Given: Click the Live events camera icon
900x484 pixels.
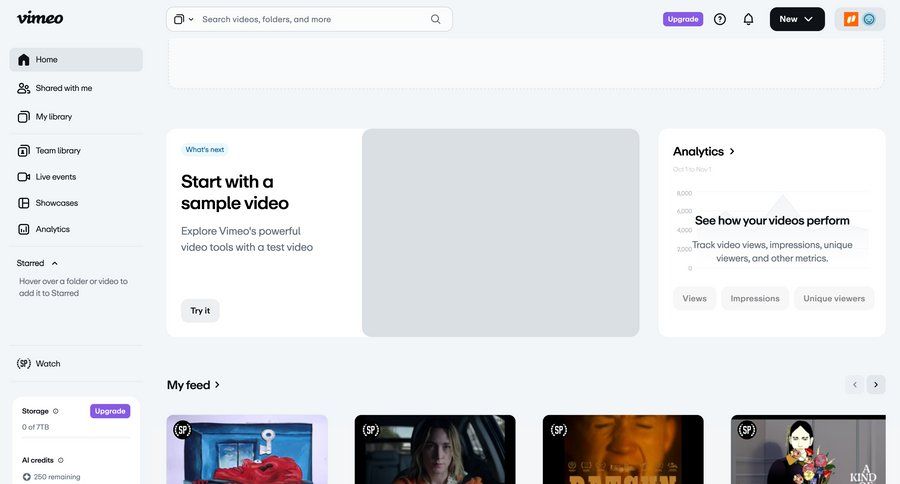Looking at the screenshot, I should (x=24, y=177).
